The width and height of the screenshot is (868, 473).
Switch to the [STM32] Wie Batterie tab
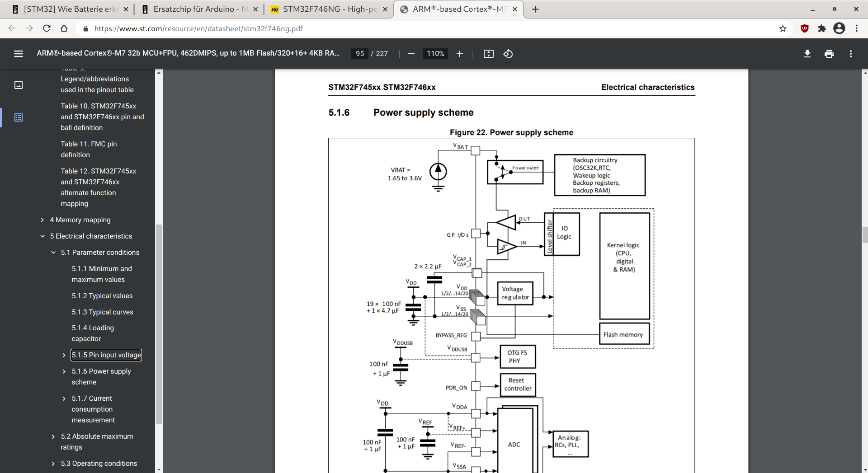pos(70,9)
